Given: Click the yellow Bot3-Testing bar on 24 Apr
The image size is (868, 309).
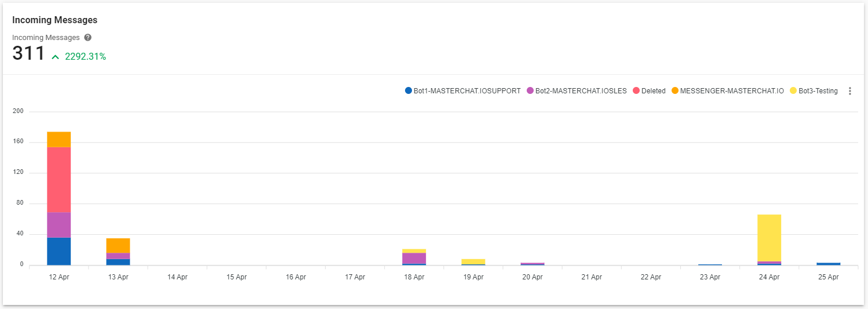Looking at the screenshot, I should [x=769, y=238].
